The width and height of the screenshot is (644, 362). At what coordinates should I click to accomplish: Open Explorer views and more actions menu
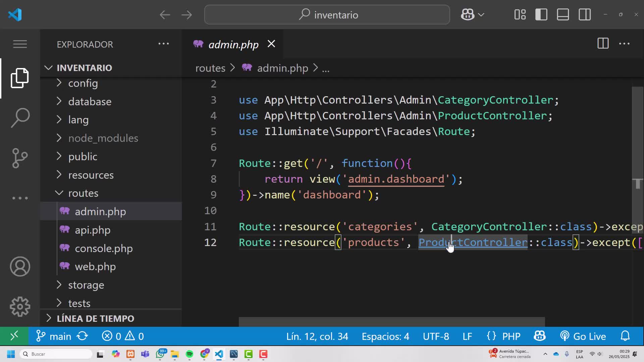click(x=164, y=44)
